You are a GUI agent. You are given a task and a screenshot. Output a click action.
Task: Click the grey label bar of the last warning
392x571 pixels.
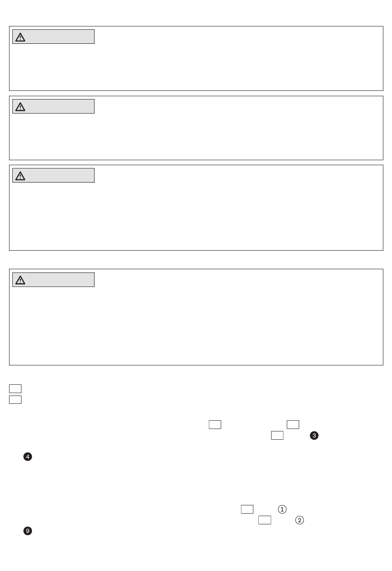pos(54,280)
